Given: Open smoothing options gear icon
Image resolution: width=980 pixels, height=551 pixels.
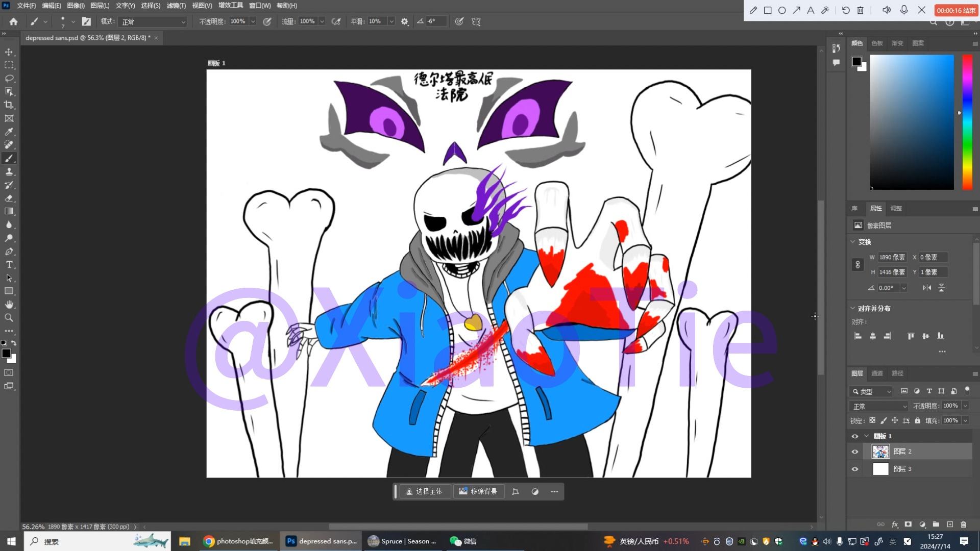Looking at the screenshot, I should [x=405, y=21].
